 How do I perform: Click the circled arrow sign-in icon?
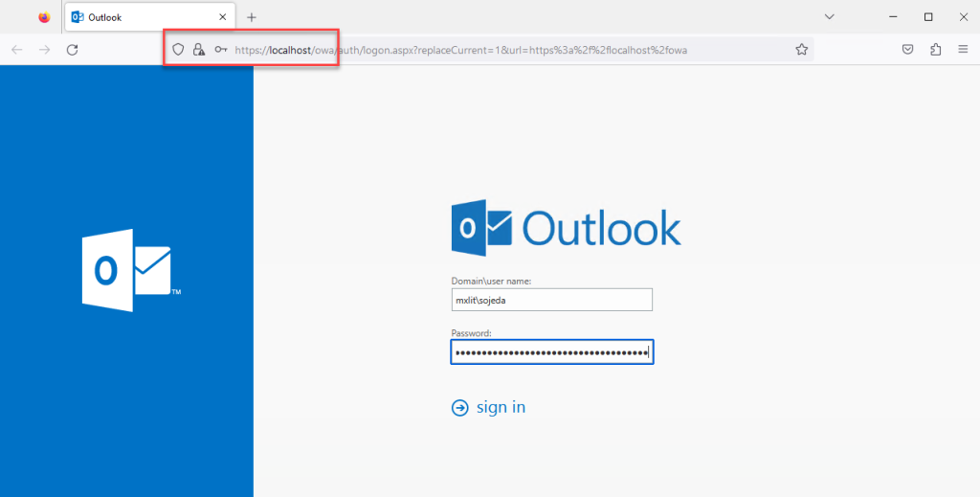[460, 408]
